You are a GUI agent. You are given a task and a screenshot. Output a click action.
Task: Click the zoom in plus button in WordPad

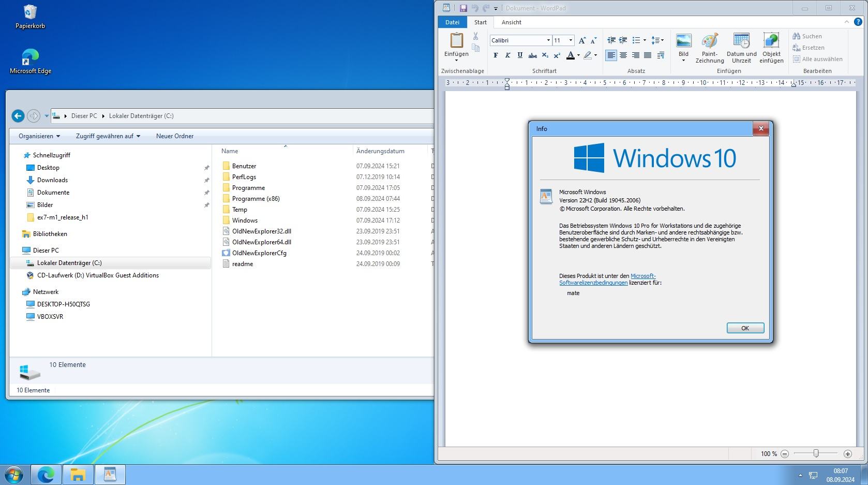tap(847, 454)
